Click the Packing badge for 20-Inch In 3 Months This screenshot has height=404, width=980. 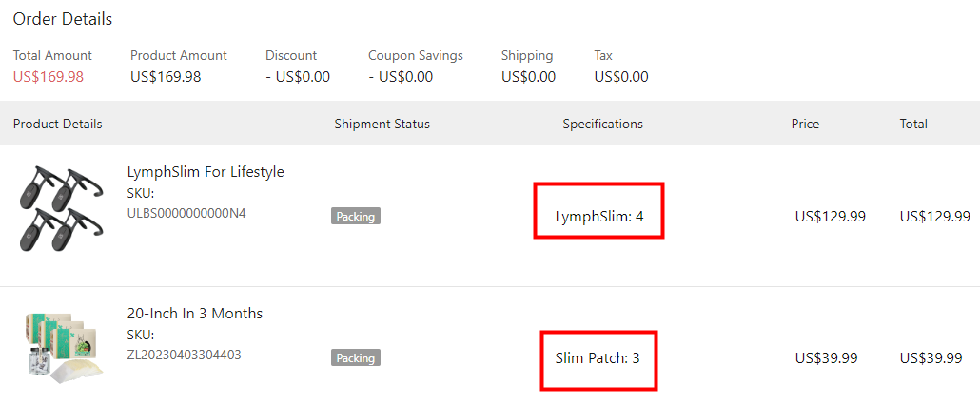coord(355,358)
